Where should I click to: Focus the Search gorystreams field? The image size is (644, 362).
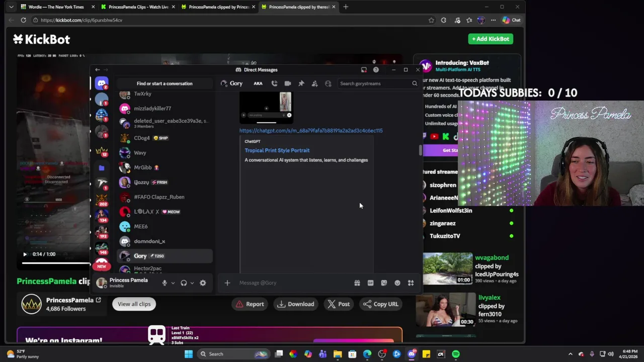click(x=378, y=83)
